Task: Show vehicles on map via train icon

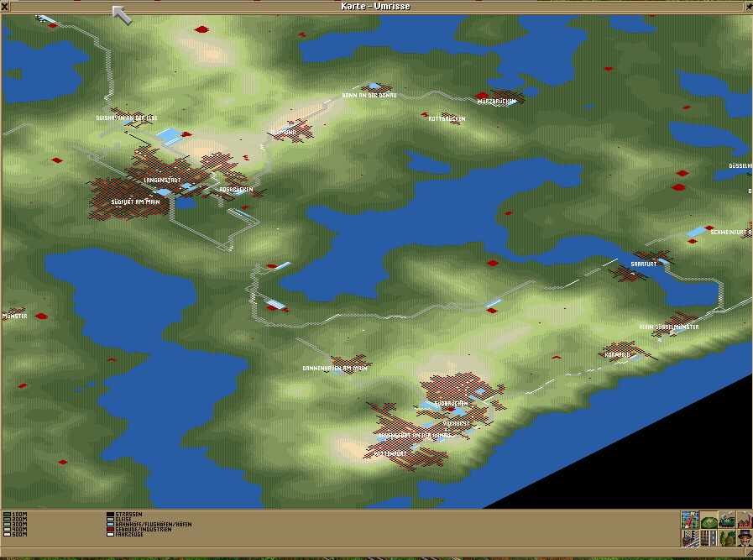Action: tap(727, 520)
